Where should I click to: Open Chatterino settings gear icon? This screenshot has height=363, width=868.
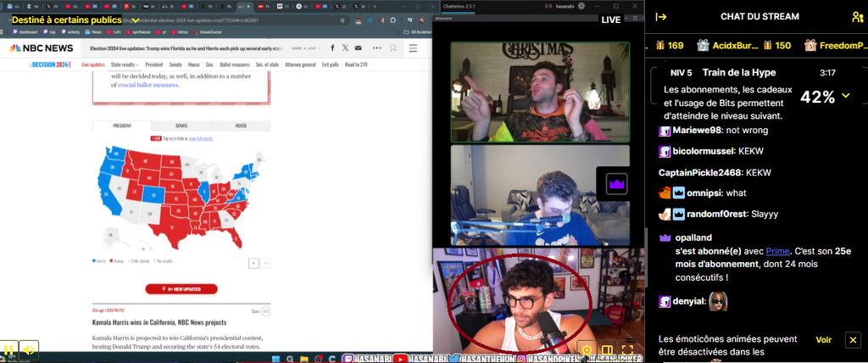coord(581,6)
